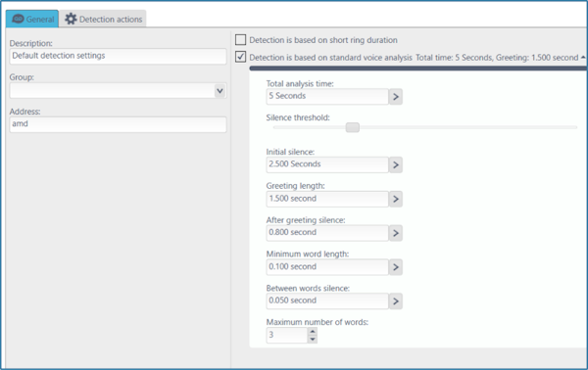Click the Description label
The height and width of the screenshot is (370, 588).
[30, 43]
